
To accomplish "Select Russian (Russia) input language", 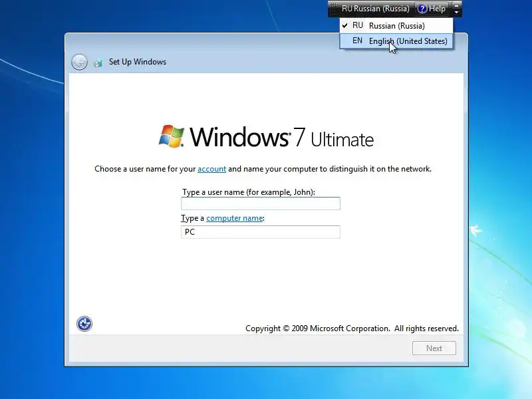I will click(x=396, y=26).
